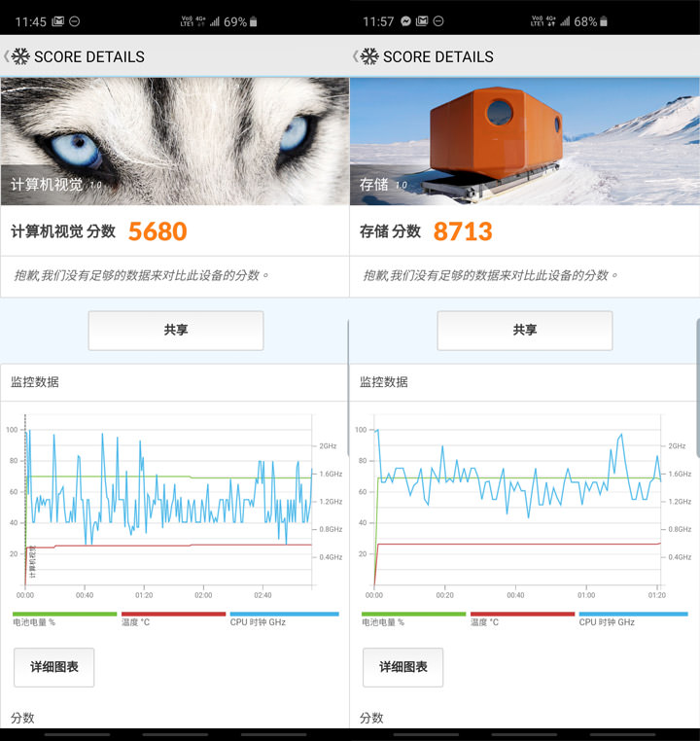Tap 共享 button under storage score
Viewport: 700px width, 741px height.
point(525,331)
